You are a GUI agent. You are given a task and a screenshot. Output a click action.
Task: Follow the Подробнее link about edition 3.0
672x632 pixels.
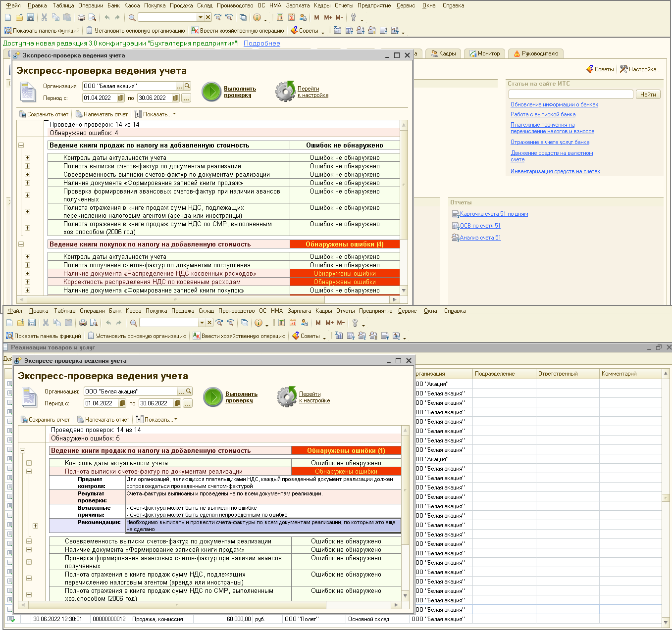[262, 44]
